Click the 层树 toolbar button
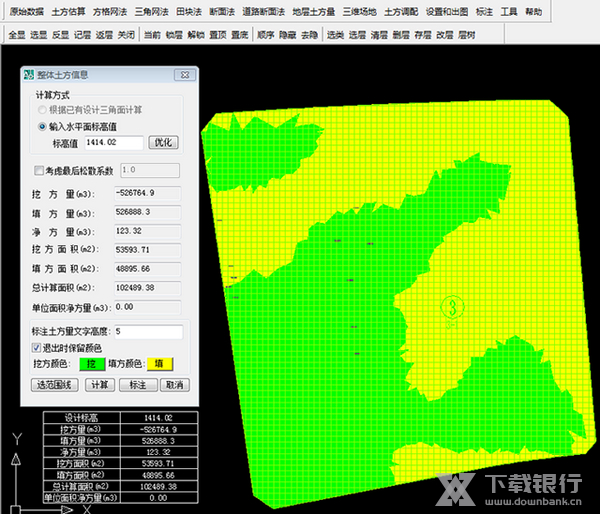Image resolution: width=600 pixels, height=514 pixels. tap(467, 34)
